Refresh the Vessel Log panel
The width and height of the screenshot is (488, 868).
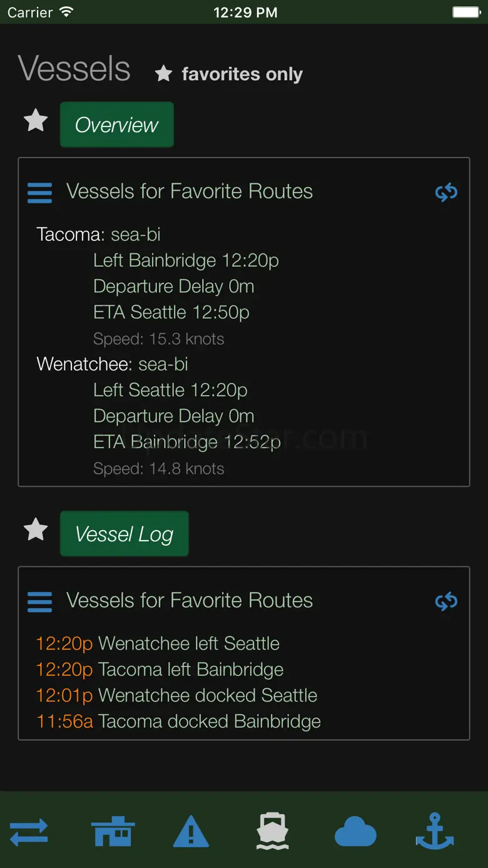(x=446, y=601)
